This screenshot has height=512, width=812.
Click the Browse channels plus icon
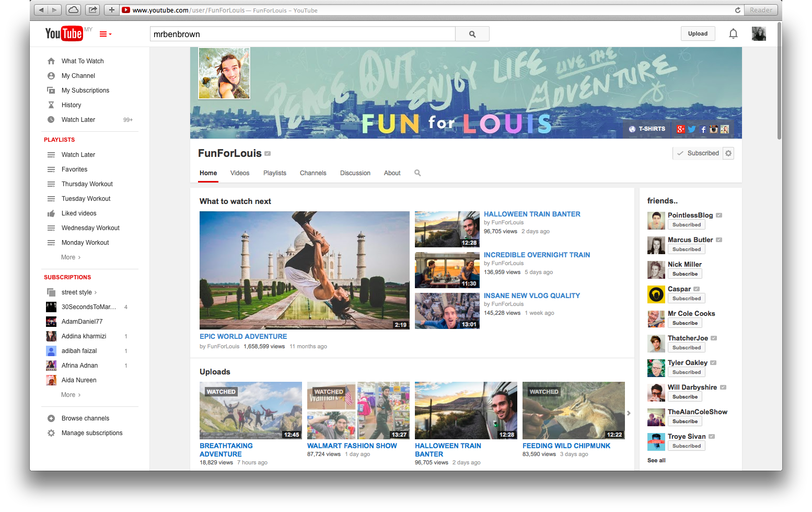51,418
